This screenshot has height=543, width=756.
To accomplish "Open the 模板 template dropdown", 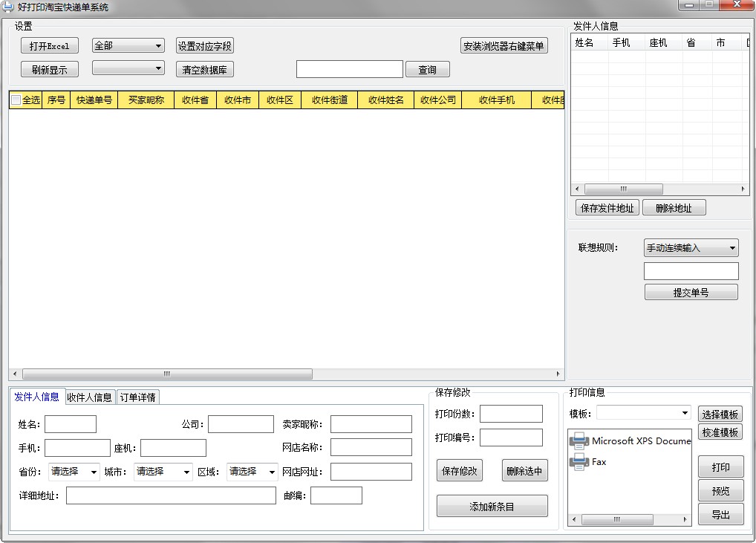I will [x=644, y=413].
